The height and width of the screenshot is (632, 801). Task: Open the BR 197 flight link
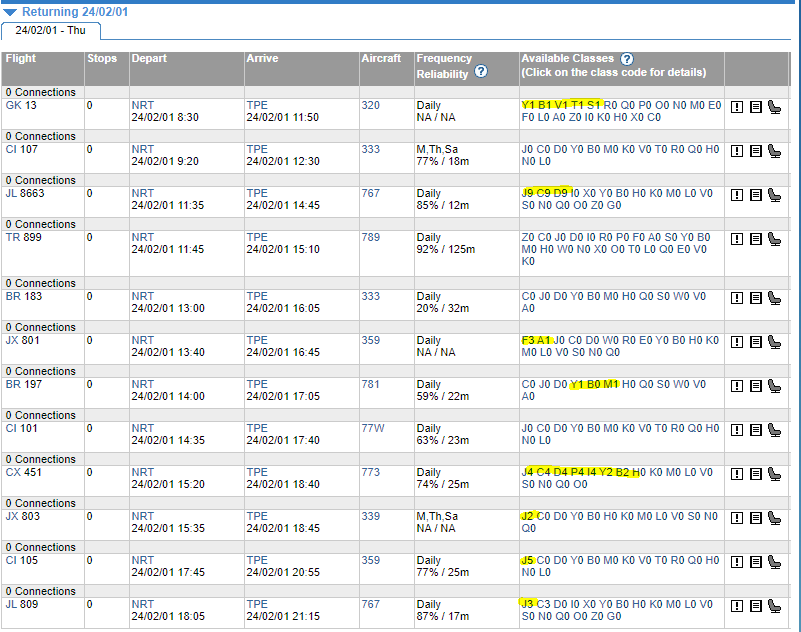pos(23,384)
